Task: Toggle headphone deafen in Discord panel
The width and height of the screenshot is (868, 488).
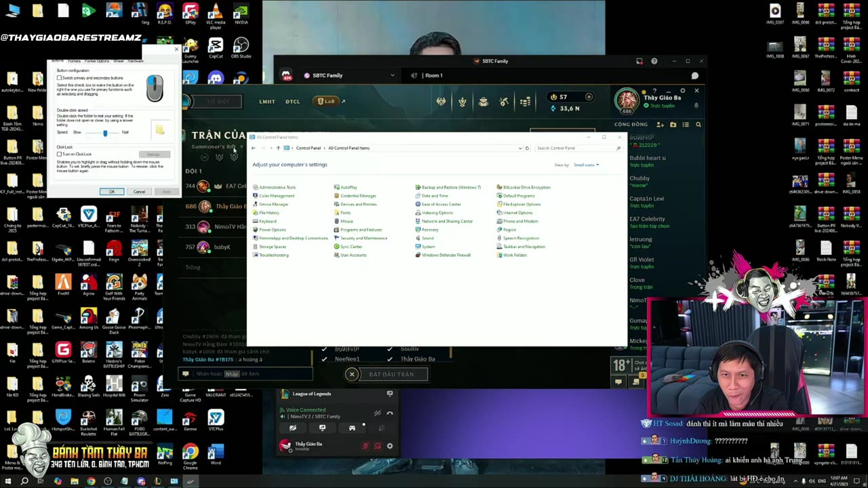Action: pos(377,446)
